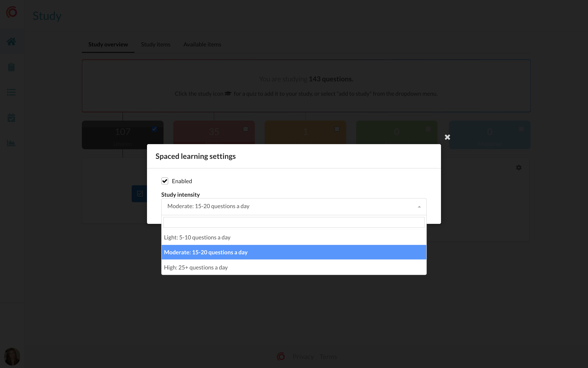Close the Spaced learning settings dialog
This screenshot has height=368, width=588.
(x=447, y=137)
